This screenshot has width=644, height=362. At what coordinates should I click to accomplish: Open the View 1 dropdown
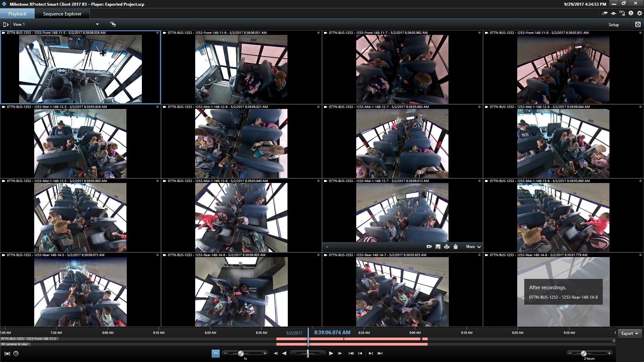coord(97,24)
